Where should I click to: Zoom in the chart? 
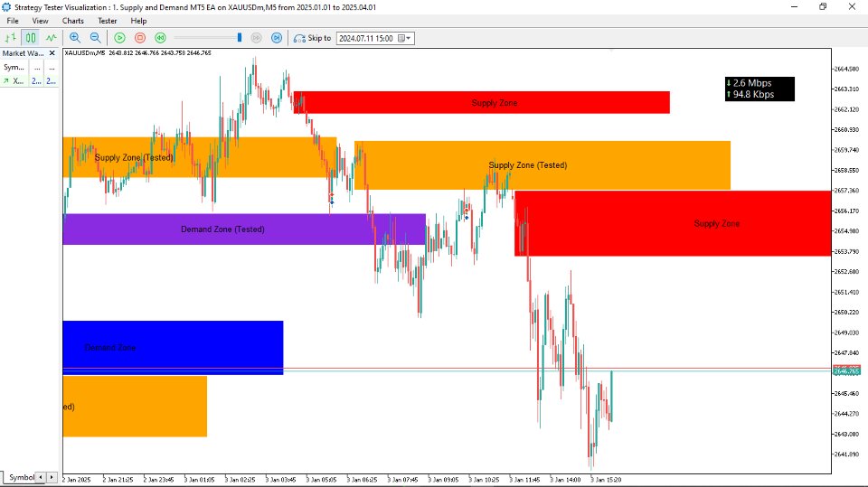pyautogui.click(x=75, y=38)
